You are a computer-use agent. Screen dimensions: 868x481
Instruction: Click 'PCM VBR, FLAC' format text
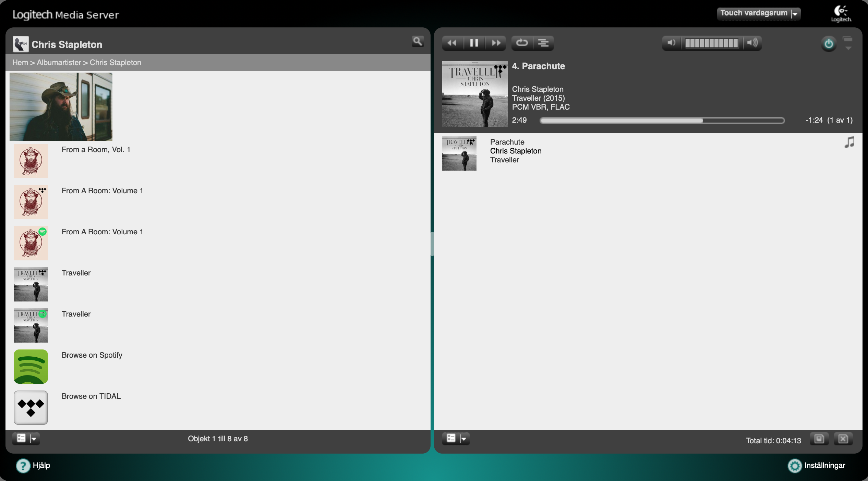[x=541, y=107]
